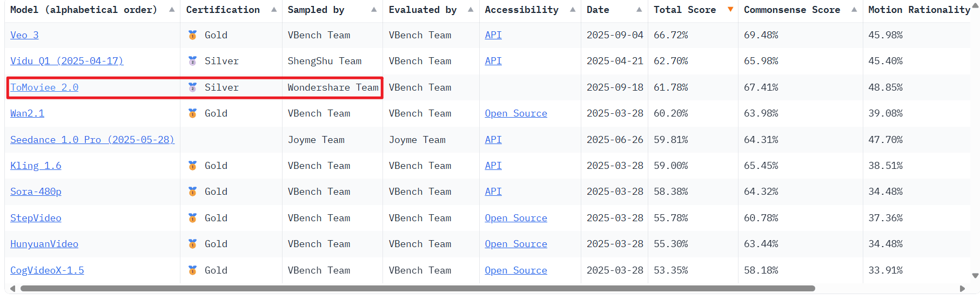Image resolution: width=980 pixels, height=300 pixels.
Task: Click Open Source link in Wan2.1 row
Action: [515, 113]
